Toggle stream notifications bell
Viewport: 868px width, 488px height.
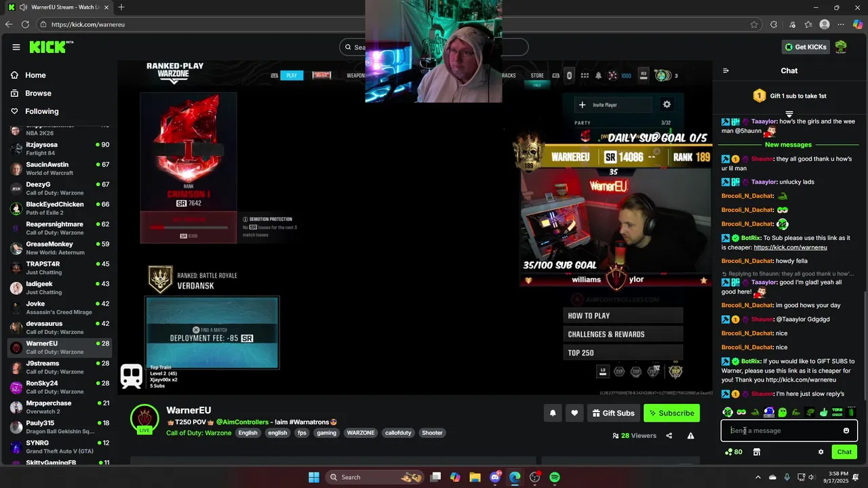click(553, 413)
